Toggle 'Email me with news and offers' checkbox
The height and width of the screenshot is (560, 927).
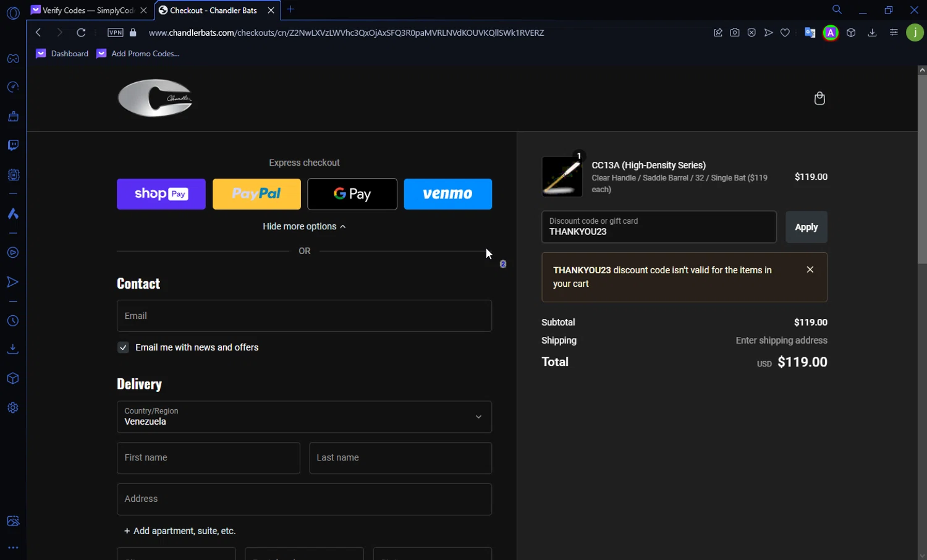123,347
